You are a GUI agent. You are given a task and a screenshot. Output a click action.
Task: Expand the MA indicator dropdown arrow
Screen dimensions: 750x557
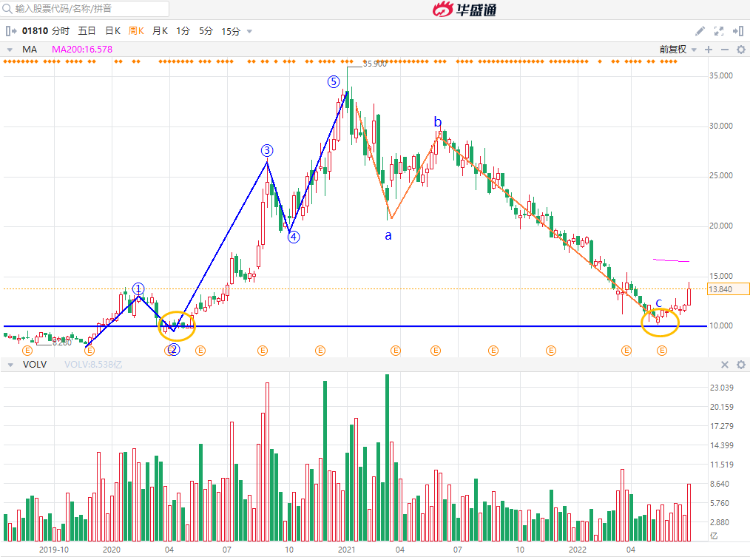tap(10, 48)
